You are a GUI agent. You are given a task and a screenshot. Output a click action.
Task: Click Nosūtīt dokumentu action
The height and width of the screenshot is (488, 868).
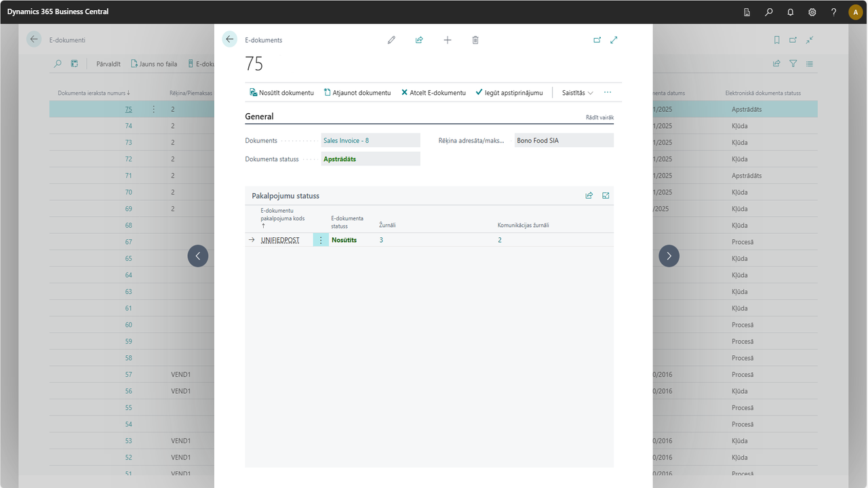[281, 93]
